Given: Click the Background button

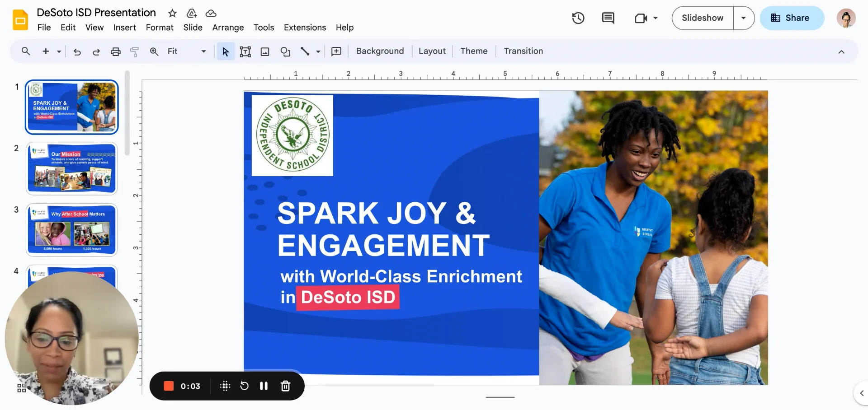Looking at the screenshot, I should 380,51.
